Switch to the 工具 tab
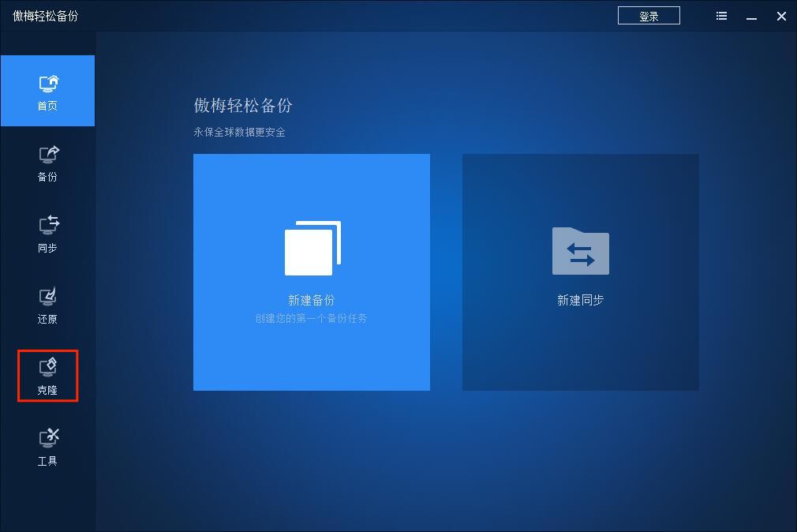Viewport: 797px width, 532px height. point(47,447)
